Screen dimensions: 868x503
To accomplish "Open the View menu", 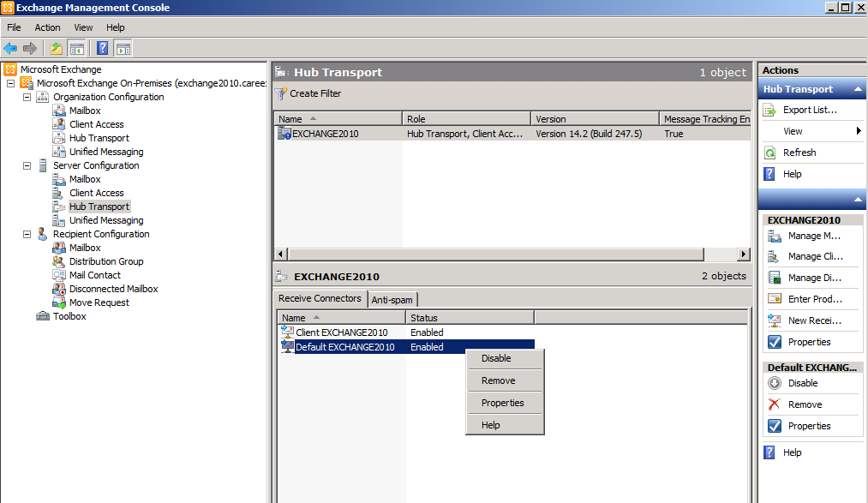I will coord(83,27).
